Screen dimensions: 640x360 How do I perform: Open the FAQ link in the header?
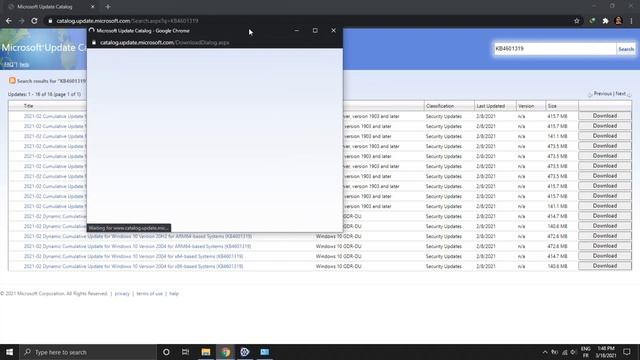coord(9,65)
